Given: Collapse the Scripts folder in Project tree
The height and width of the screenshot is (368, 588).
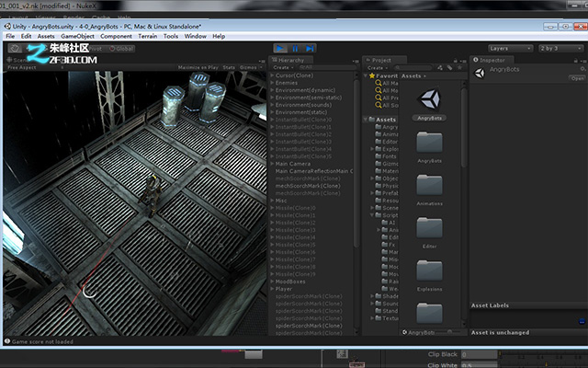Looking at the screenshot, I should point(372,215).
